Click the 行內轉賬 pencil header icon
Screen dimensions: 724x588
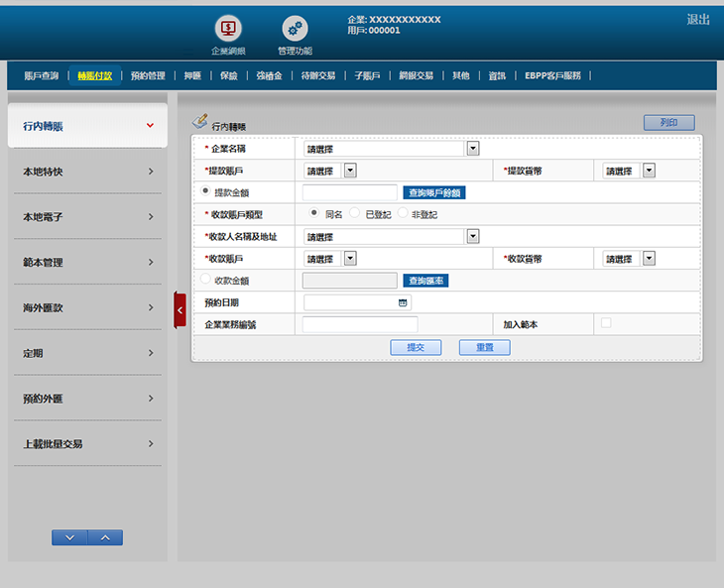pos(199,121)
